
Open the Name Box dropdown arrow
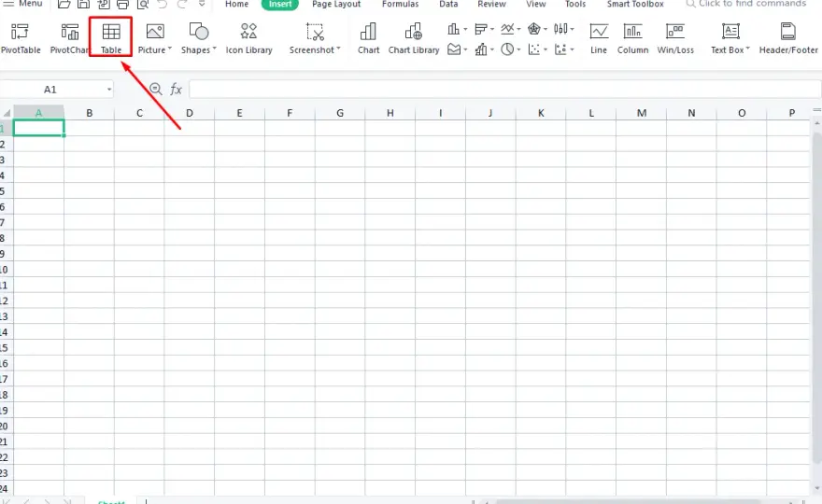click(109, 90)
